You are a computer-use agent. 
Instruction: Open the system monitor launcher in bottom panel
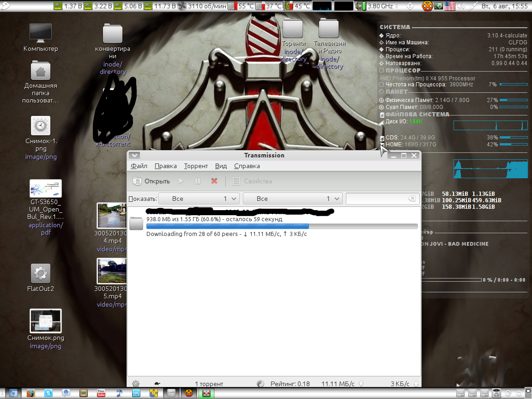(x=136, y=393)
